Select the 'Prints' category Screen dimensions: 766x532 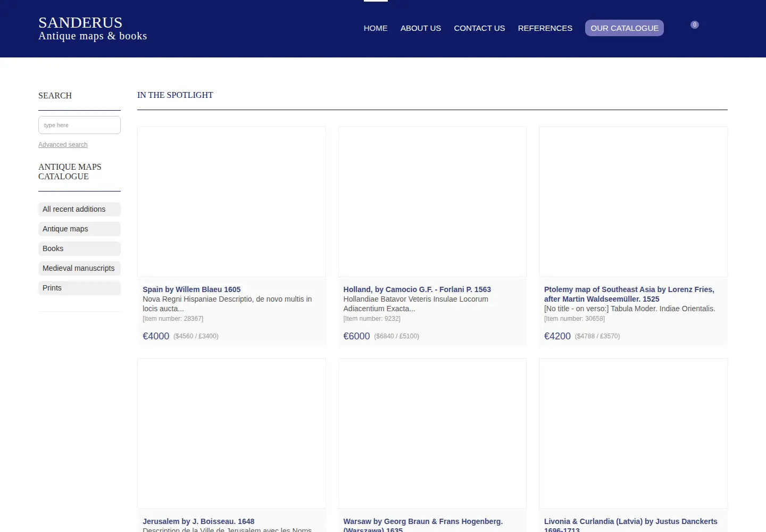click(79, 288)
